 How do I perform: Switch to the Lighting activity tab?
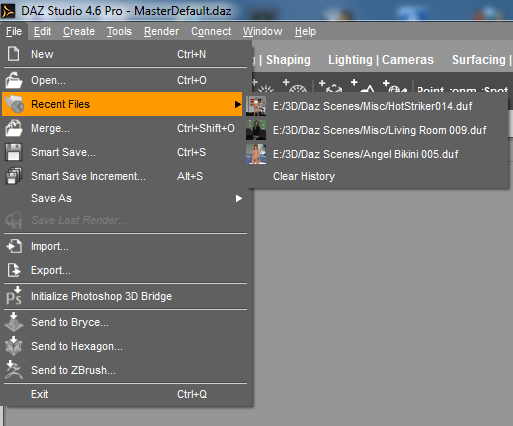pos(350,60)
